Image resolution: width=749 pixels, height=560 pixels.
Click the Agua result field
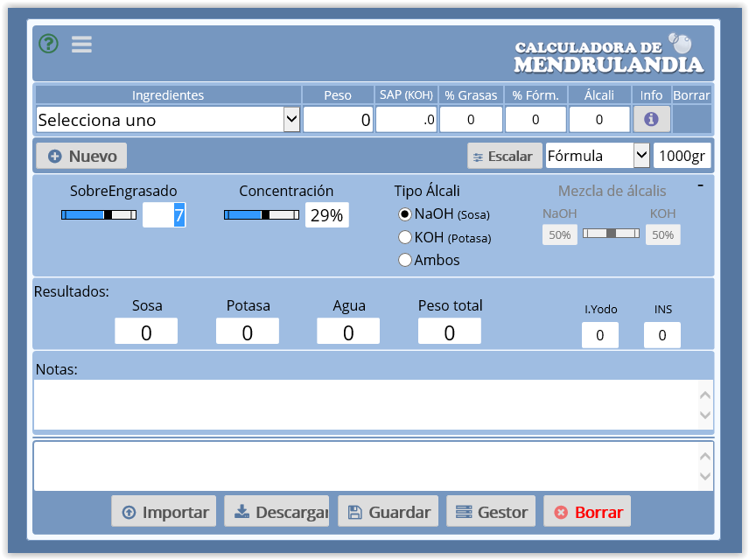coord(348,331)
